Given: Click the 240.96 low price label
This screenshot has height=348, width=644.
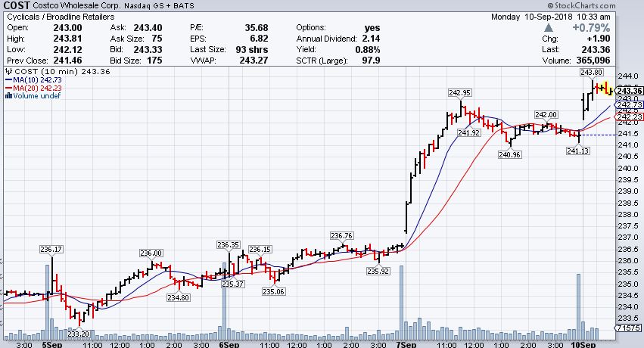Looking at the screenshot, I should click(x=509, y=154).
